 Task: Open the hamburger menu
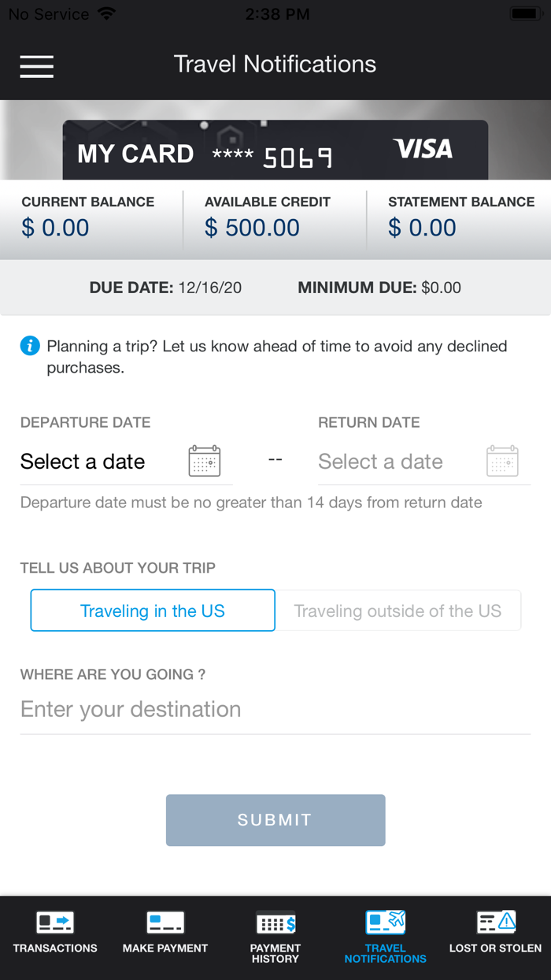pos(37,66)
